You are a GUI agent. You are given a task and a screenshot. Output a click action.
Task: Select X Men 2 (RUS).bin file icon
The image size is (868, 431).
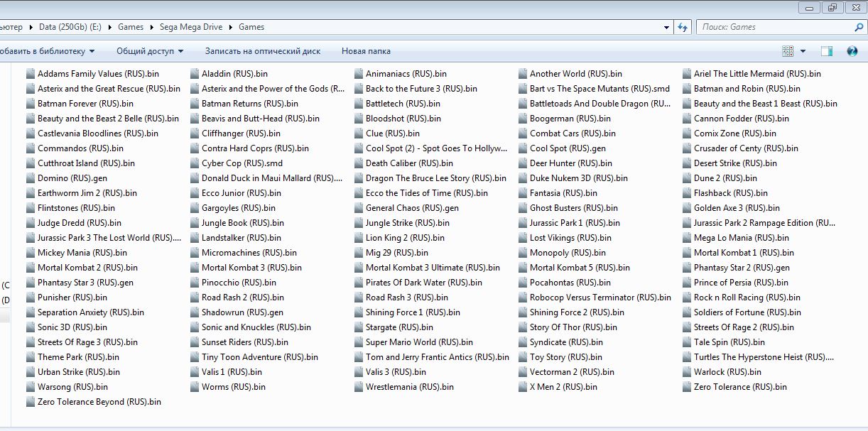click(x=523, y=387)
